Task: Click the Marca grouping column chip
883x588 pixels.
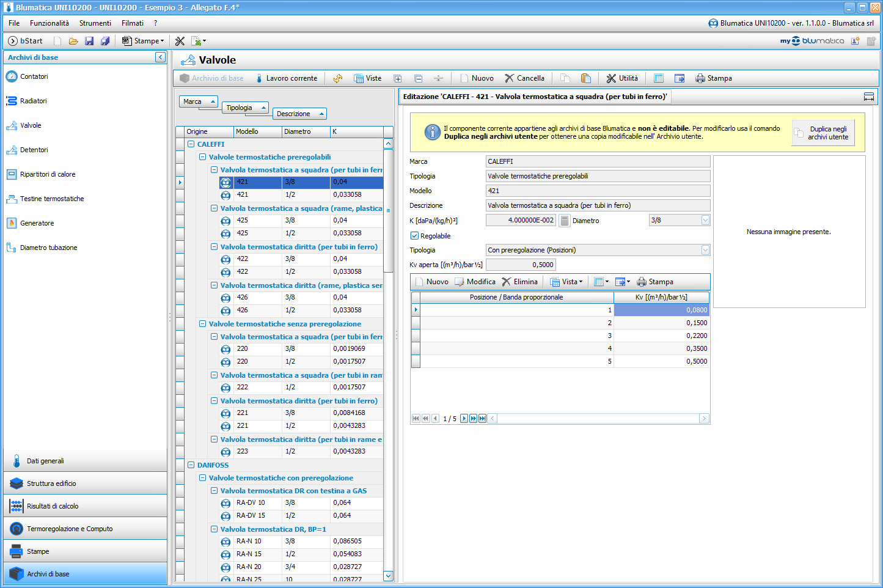Action: 199,101
